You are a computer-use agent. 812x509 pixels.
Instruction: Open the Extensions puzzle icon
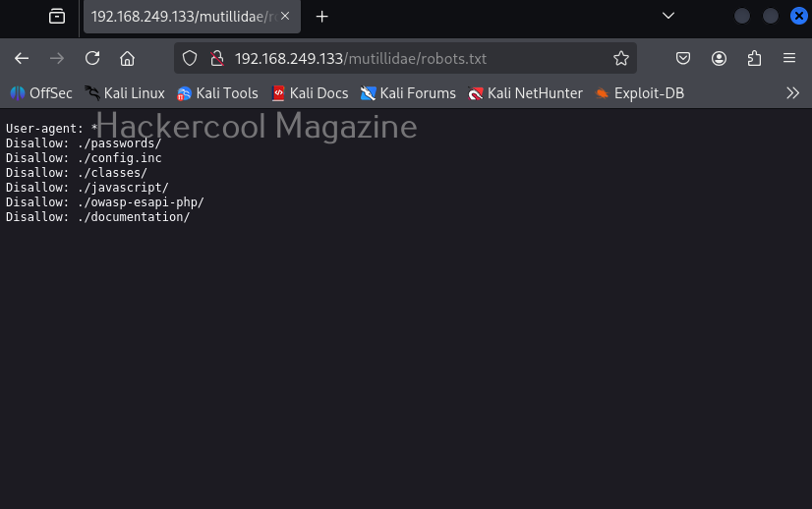pyautogui.click(x=754, y=59)
